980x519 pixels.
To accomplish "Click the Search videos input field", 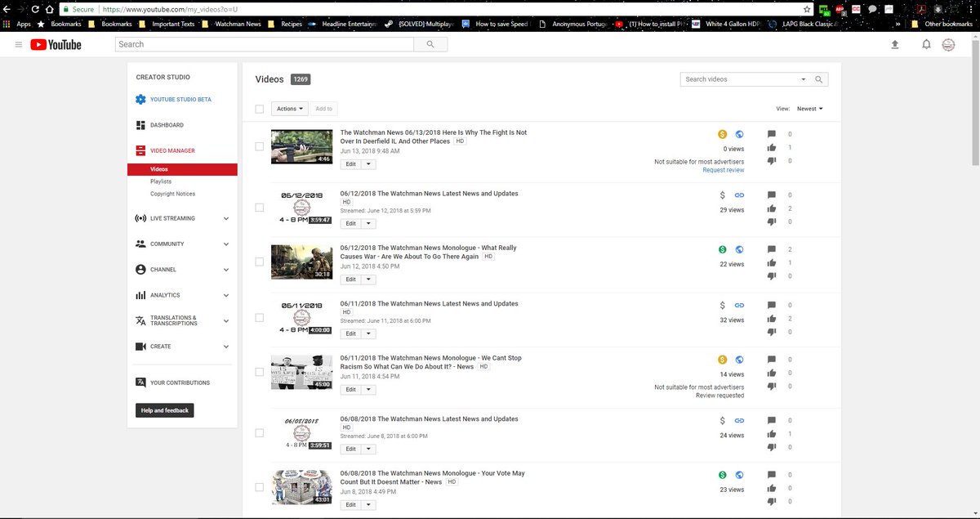I will point(739,79).
